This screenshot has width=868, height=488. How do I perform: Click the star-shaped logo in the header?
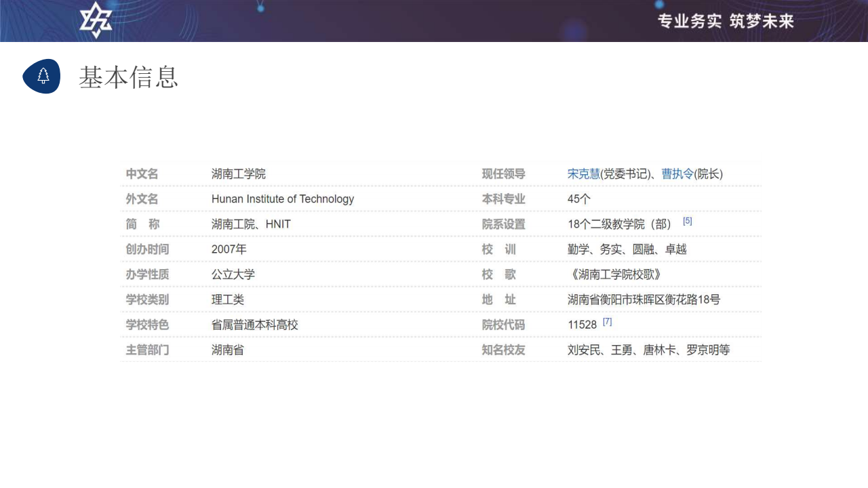pos(96,20)
